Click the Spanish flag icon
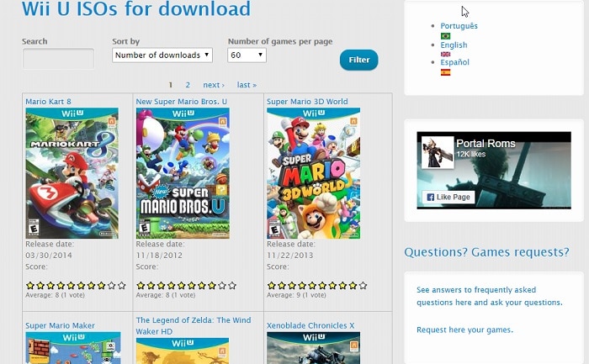Screen dimensions: 589x364 tap(445, 72)
